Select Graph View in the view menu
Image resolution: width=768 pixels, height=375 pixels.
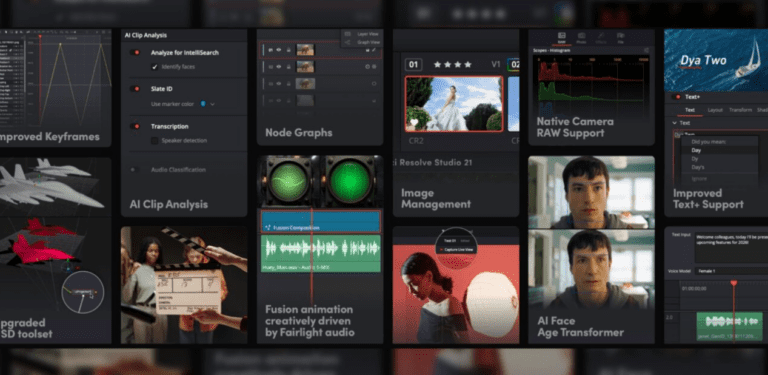tap(368, 43)
